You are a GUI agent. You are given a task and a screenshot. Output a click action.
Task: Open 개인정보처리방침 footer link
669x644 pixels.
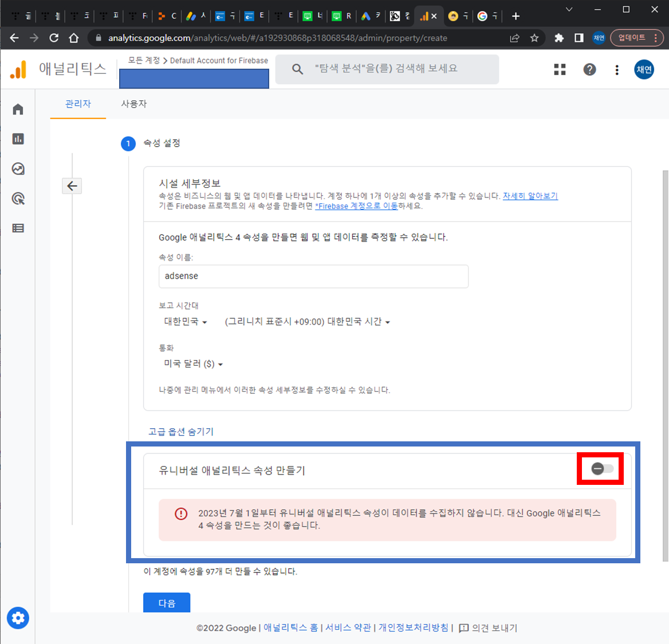414,628
